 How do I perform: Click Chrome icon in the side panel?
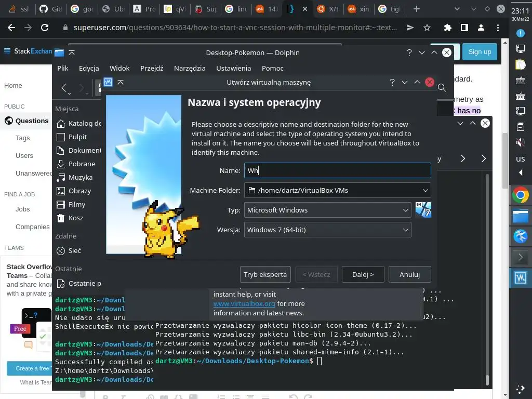pos(521,195)
